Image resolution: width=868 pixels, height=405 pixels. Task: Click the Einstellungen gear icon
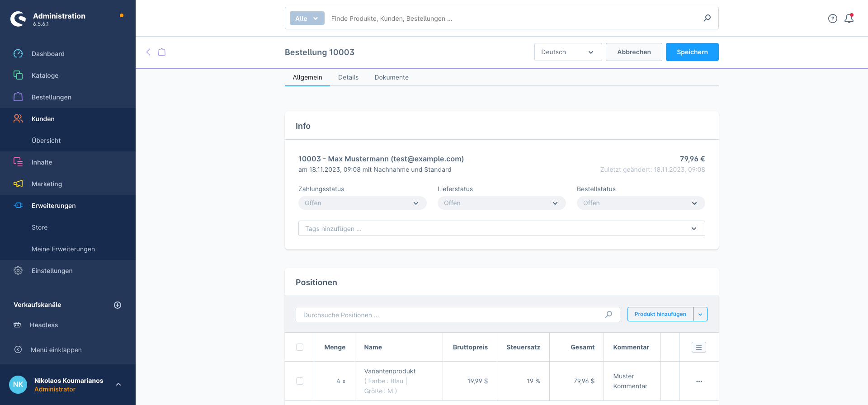(18, 271)
